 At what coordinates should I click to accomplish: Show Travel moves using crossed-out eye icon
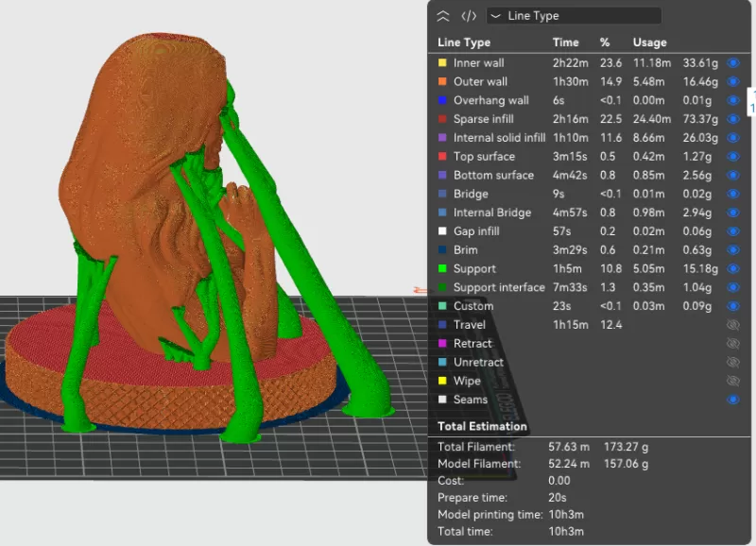[x=732, y=325]
